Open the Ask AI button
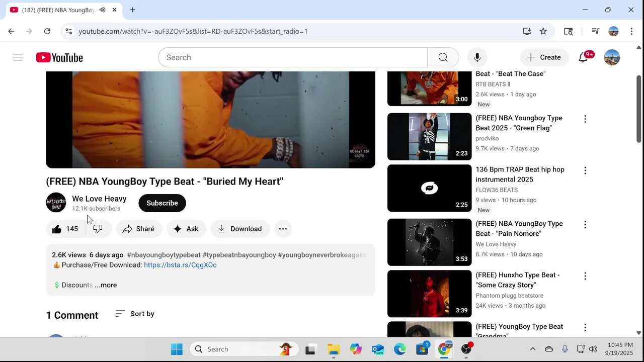Viewport: 644px width, 362px height. click(186, 229)
